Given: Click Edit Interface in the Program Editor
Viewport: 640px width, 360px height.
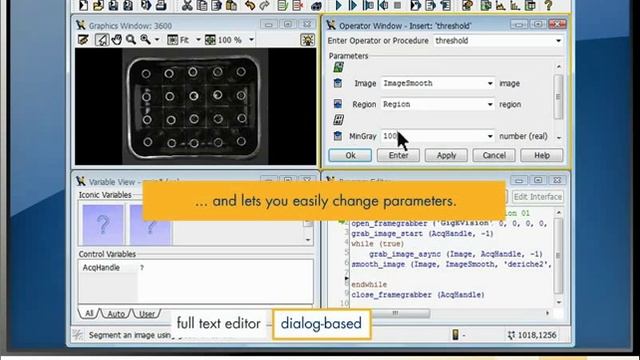Looking at the screenshot, I should [538, 197].
